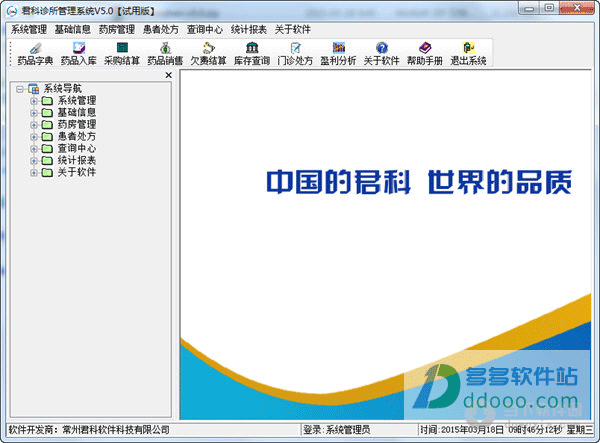
Task: Select the 查询中心 tree label
Action: (x=77, y=148)
